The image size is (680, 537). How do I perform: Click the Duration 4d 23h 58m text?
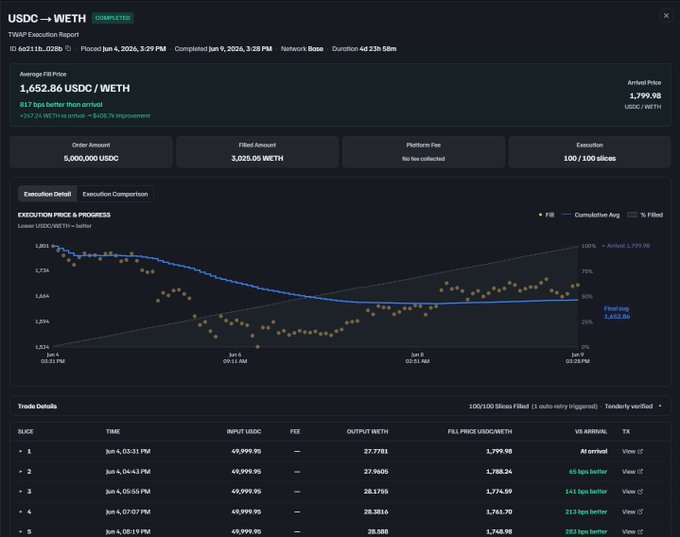(x=364, y=49)
